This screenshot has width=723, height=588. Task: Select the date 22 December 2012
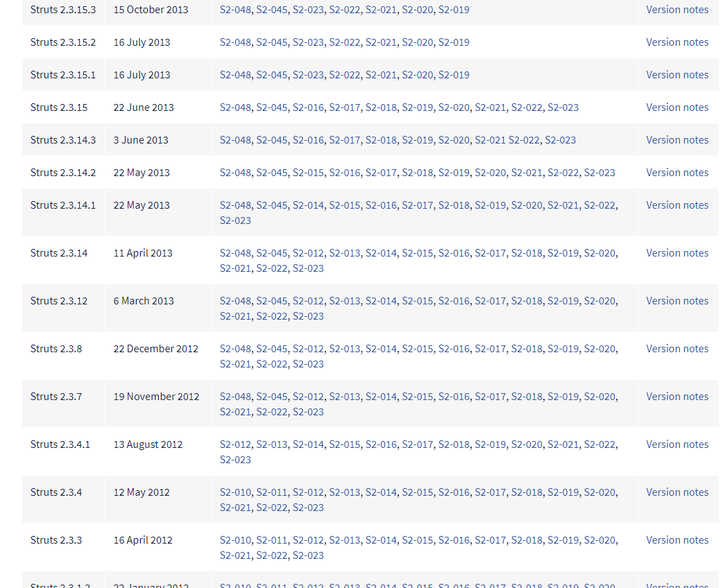(x=156, y=349)
